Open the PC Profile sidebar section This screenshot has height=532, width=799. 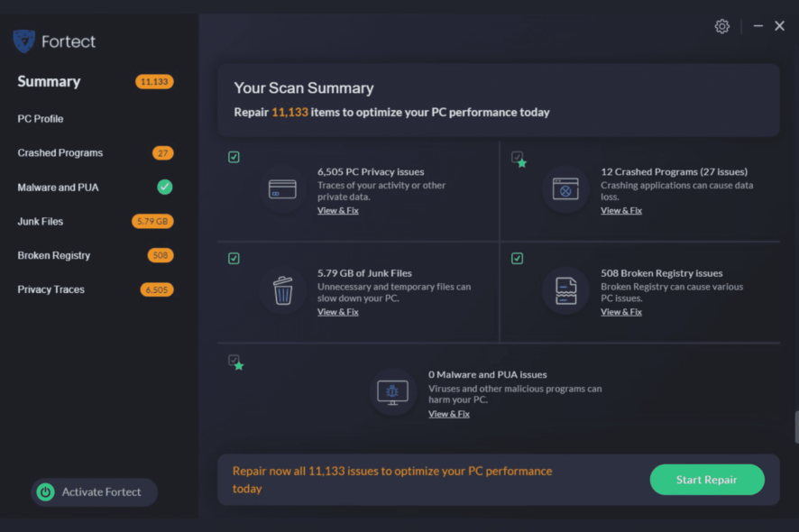[41, 119]
